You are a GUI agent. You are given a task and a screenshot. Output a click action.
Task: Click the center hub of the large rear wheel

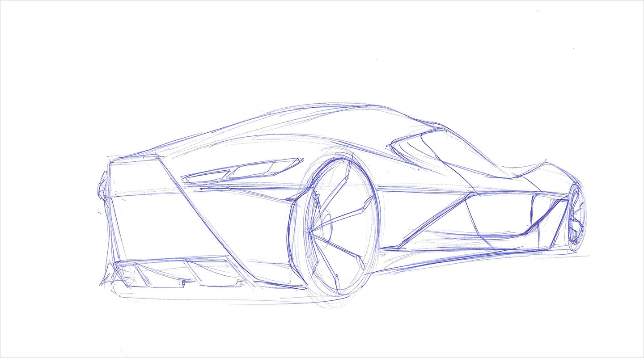pos(310,232)
